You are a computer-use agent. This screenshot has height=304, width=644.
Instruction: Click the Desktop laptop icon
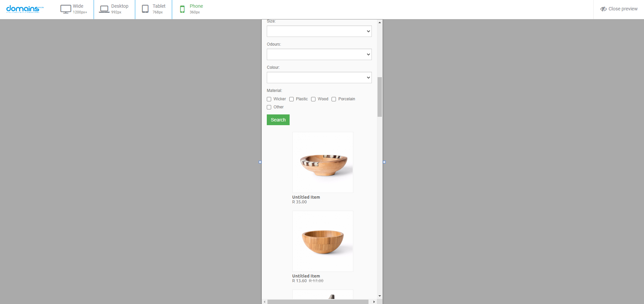(x=104, y=9)
